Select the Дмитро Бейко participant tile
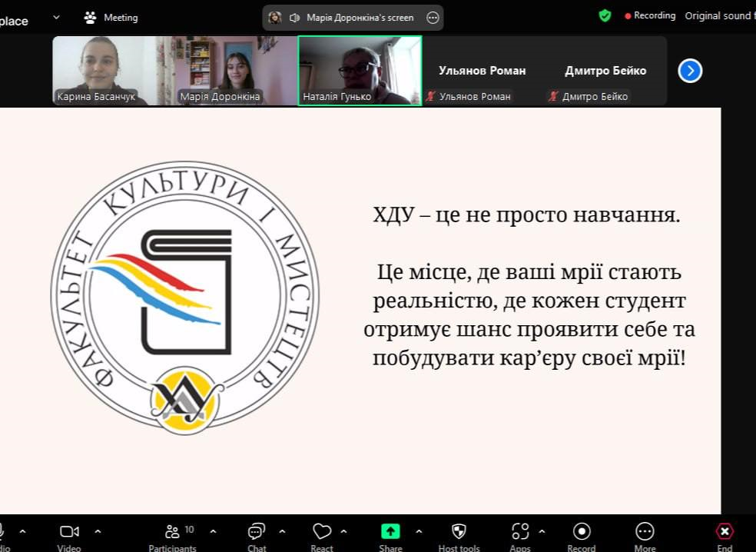 (605, 71)
